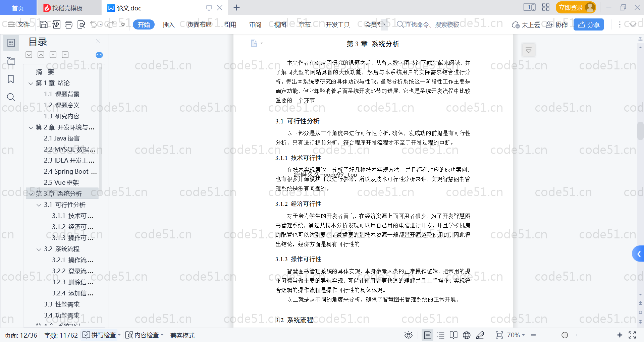Zoom in with the plus button
This screenshot has width=644, height=342.
coord(620,335)
